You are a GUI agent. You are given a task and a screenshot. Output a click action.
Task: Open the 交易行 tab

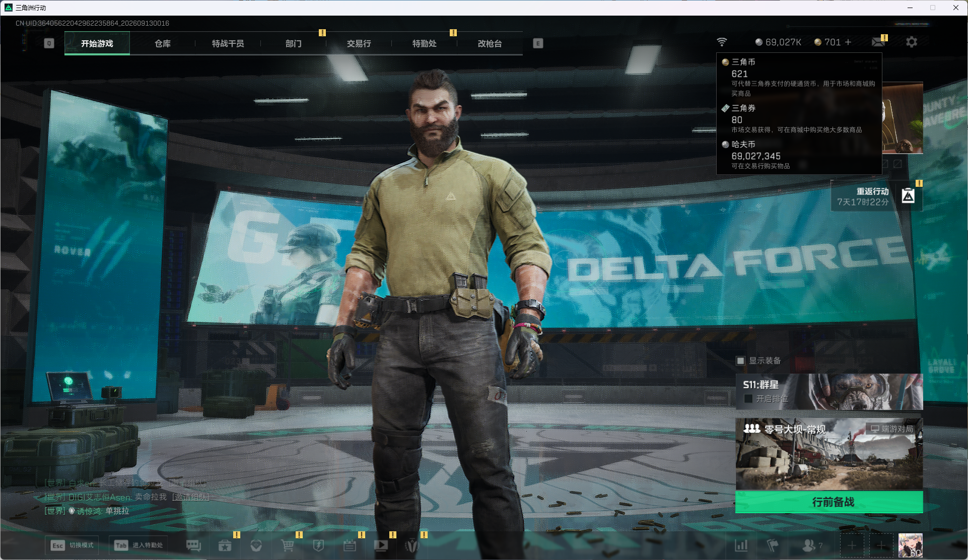click(359, 43)
